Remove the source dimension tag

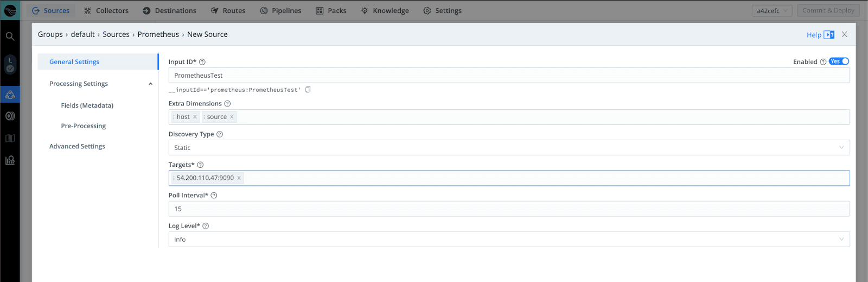pyautogui.click(x=232, y=117)
